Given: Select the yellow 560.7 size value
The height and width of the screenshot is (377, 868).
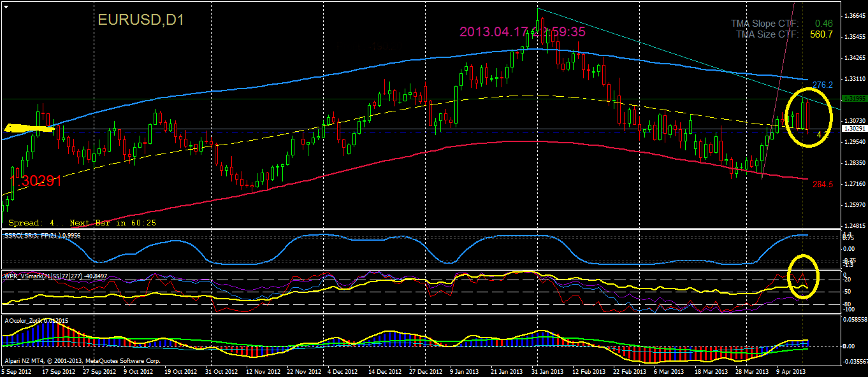Looking at the screenshot, I should [821, 34].
